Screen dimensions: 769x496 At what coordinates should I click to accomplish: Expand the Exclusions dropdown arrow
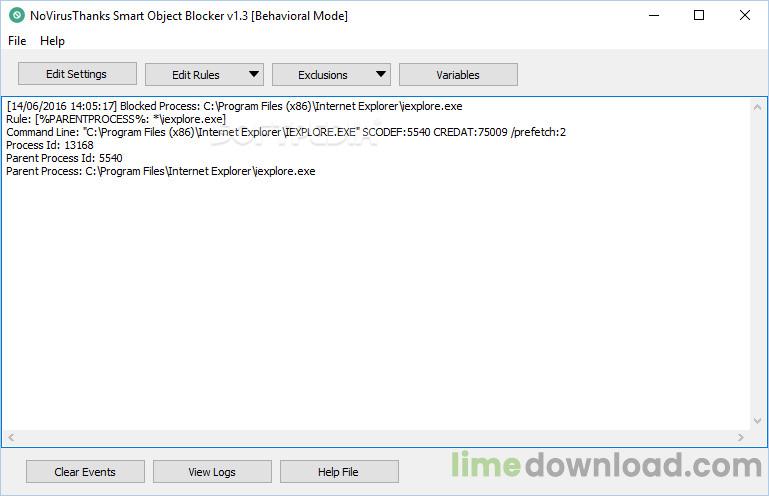381,74
